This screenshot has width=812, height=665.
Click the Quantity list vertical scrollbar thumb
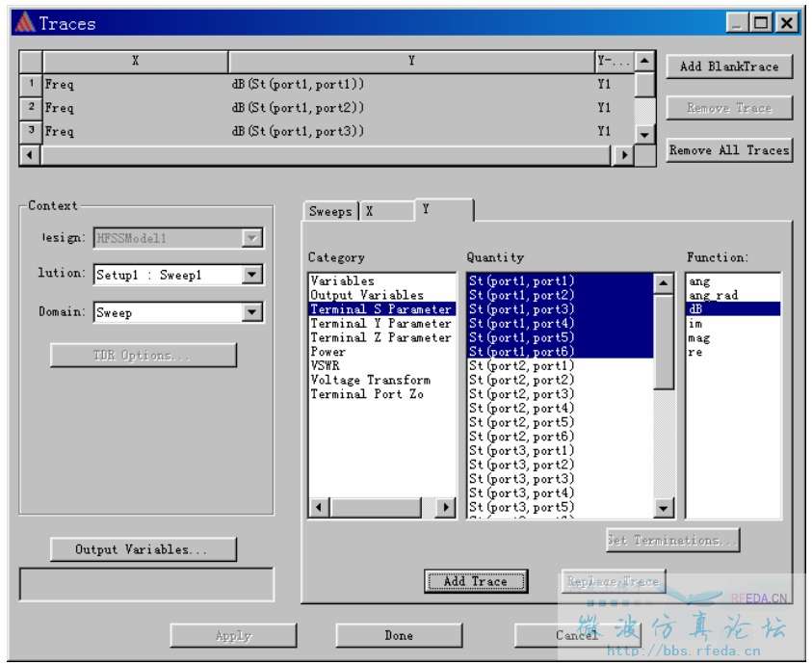click(x=664, y=341)
